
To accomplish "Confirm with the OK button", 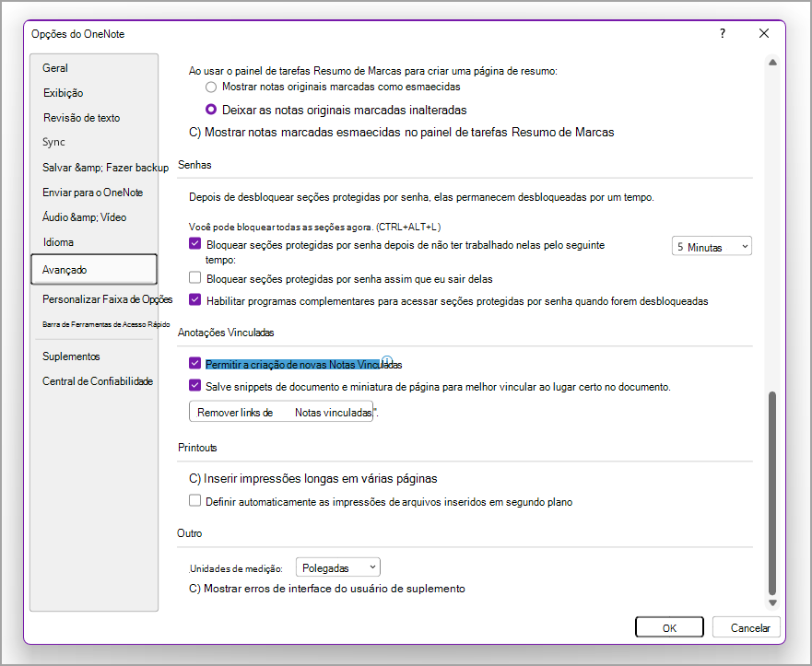I will [669, 627].
